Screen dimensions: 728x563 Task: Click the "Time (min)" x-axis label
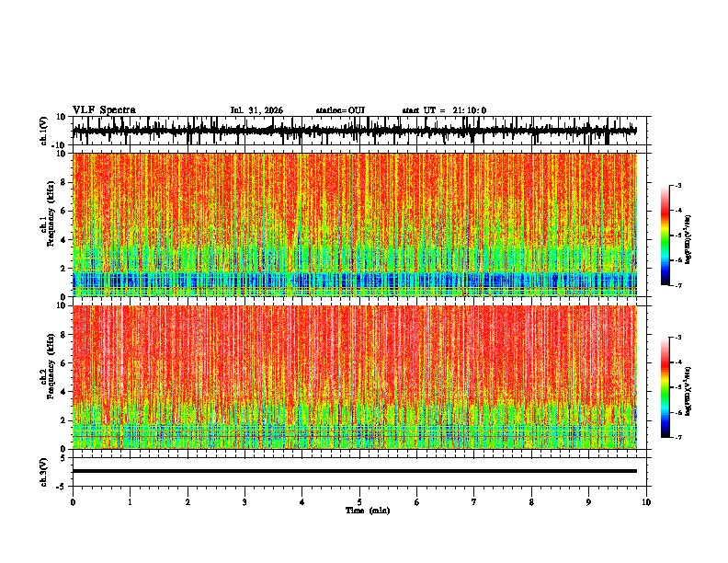pyautogui.click(x=368, y=511)
